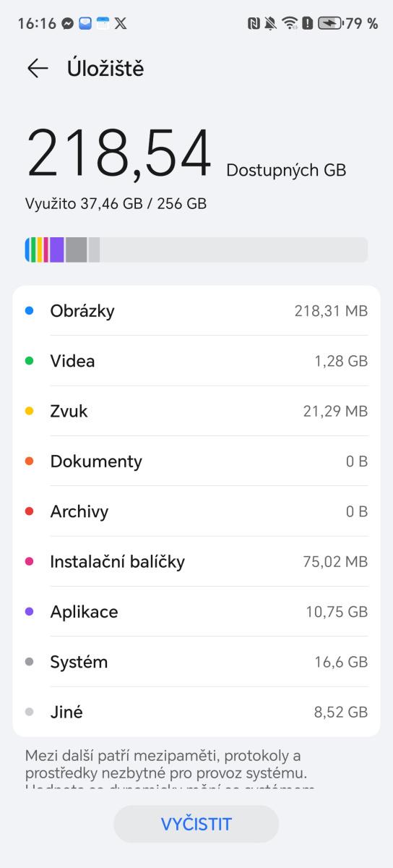
Task: Open the Archivy row
Action: 196,511
